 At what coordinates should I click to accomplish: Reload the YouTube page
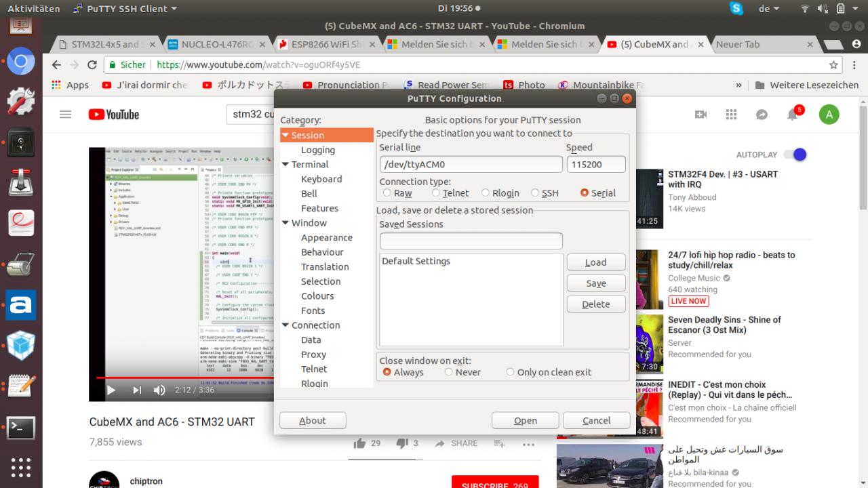point(92,65)
